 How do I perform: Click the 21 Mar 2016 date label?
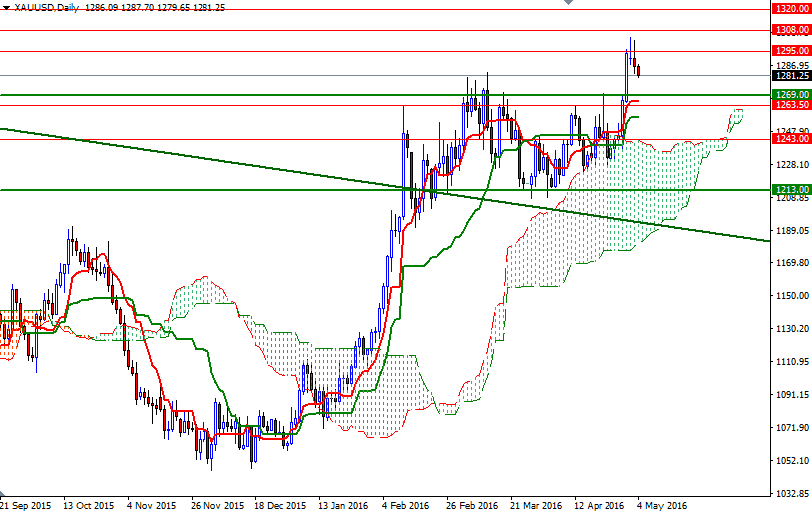click(536, 505)
